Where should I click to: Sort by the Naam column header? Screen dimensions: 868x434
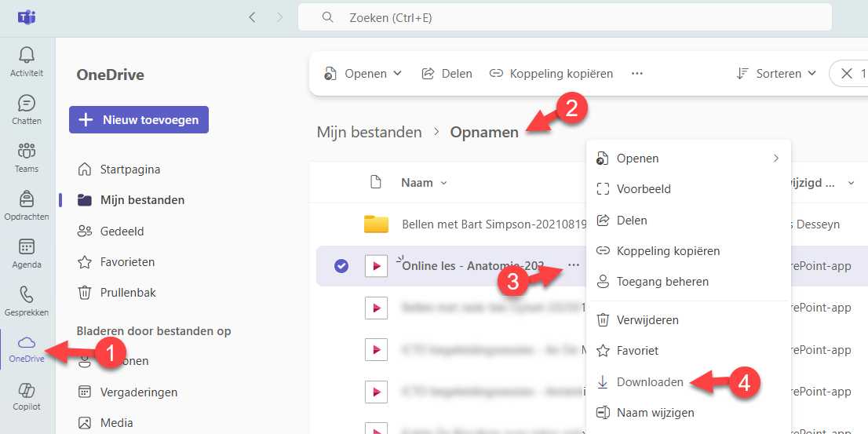point(424,183)
